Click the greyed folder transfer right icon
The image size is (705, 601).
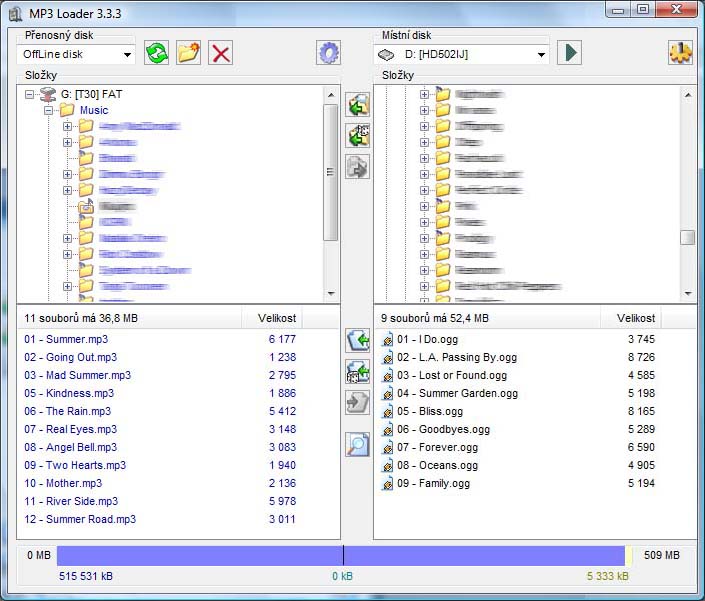tap(358, 167)
